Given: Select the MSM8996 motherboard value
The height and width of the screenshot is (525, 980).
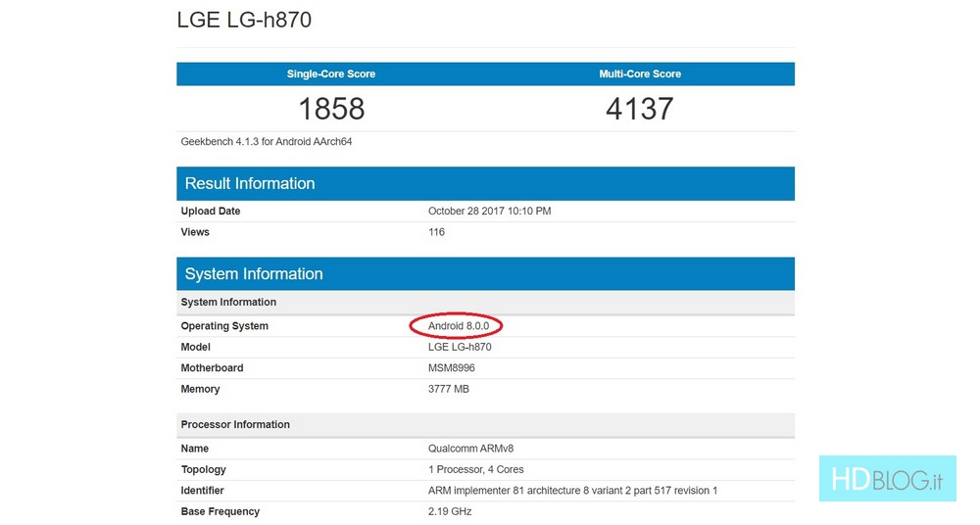Looking at the screenshot, I should pos(451,368).
